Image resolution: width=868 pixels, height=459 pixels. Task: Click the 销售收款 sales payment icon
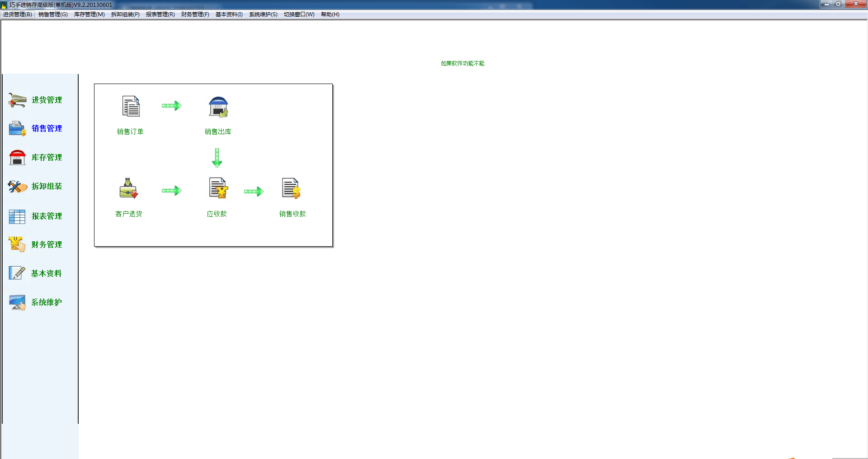pos(291,188)
